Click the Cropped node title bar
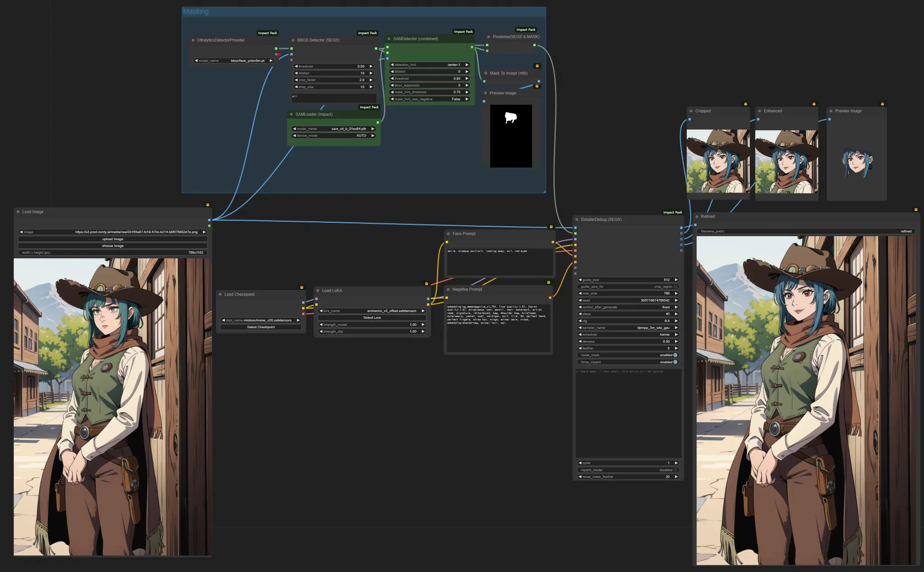This screenshot has width=924, height=572. (717, 111)
